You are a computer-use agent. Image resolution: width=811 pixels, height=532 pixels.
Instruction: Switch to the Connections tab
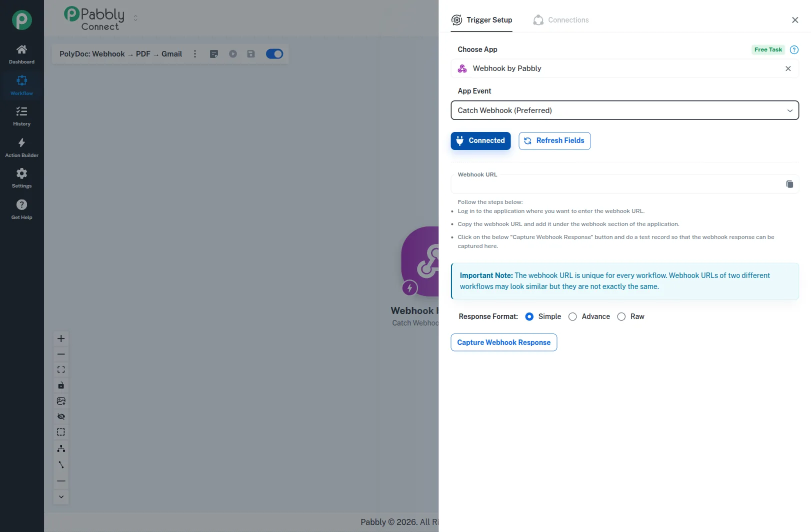(x=561, y=20)
